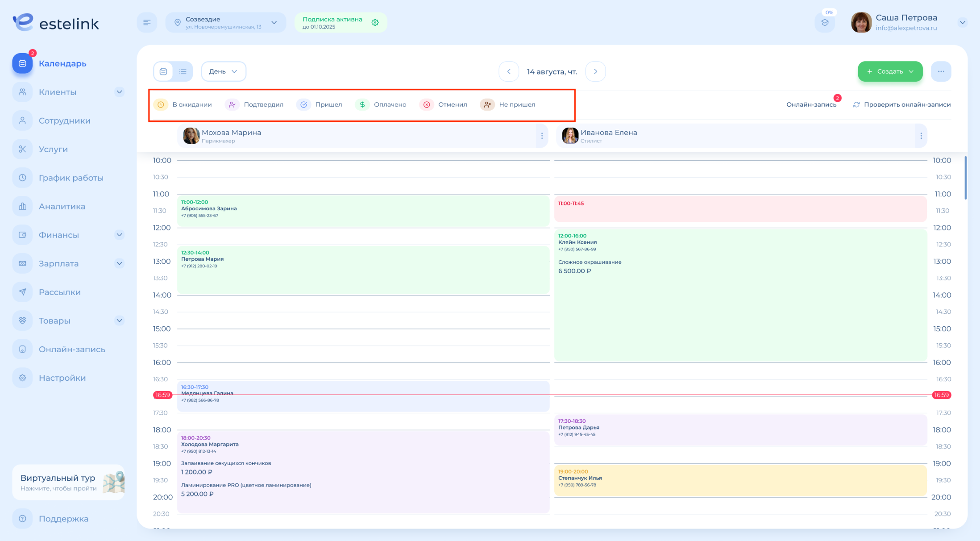
Task: Switch to calendar grid view
Action: (163, 71)
